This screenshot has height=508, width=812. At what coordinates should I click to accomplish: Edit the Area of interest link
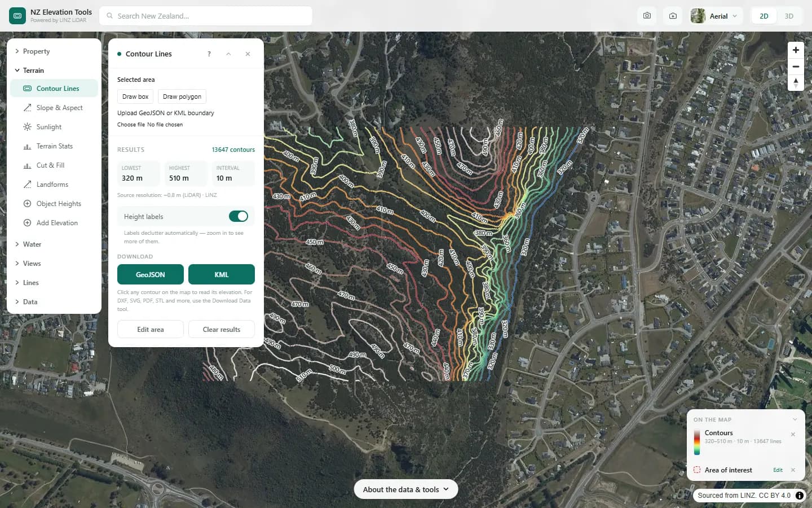(x=778, y=470)
